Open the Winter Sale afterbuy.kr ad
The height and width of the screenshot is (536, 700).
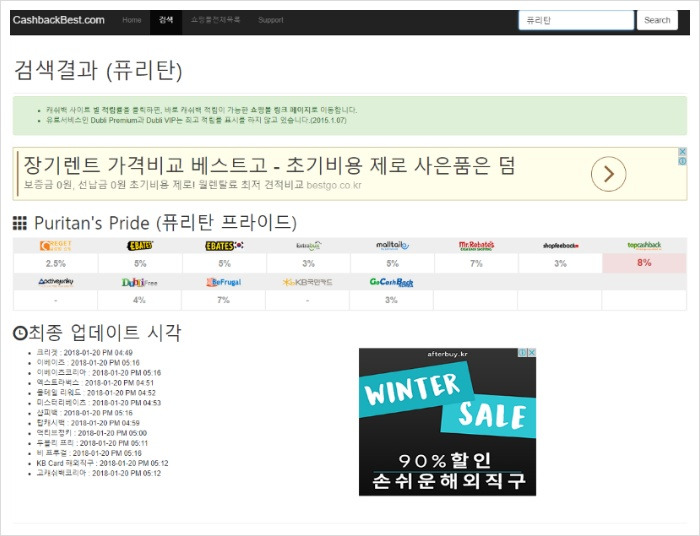(447, 422)
